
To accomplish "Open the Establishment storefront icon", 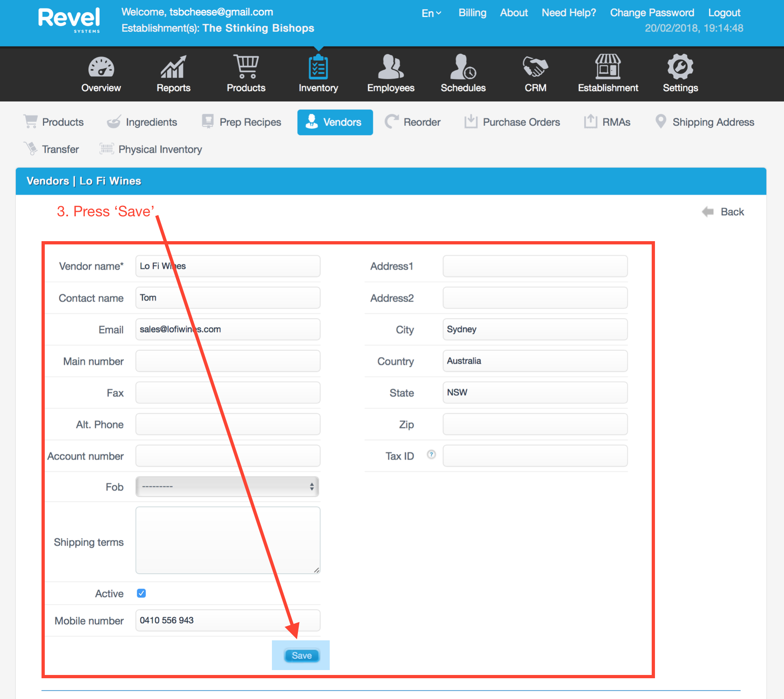I will (x=608, y=66).
